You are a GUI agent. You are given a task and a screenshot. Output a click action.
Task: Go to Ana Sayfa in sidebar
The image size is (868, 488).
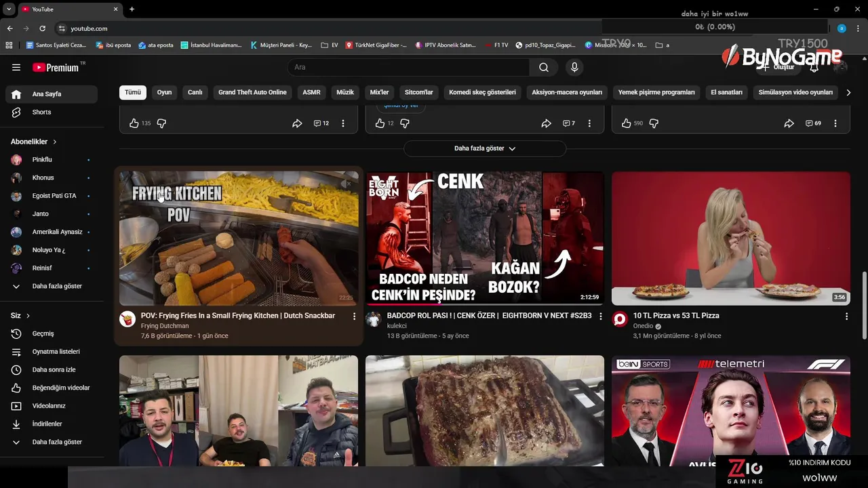(52, 94)
